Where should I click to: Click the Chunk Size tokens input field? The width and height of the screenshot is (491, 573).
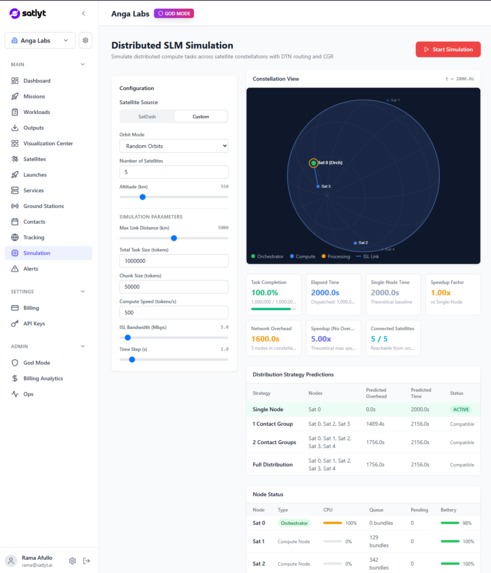(174, 286)
